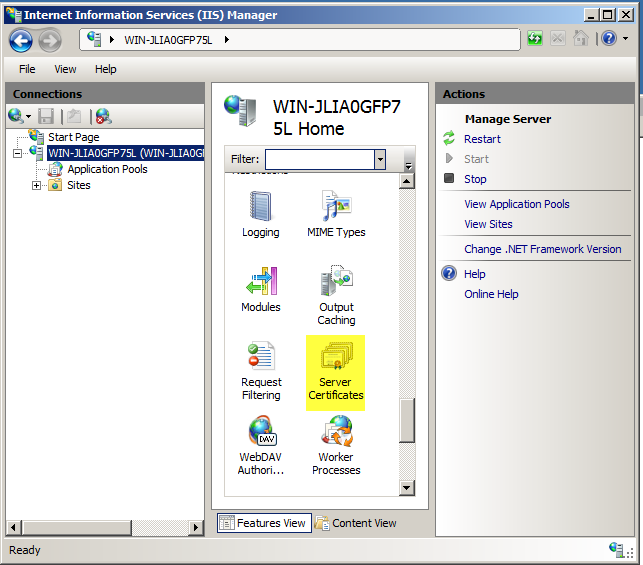Open the MIME Types feature
Viewport: 643px width, 565px height.
[336, 214]
